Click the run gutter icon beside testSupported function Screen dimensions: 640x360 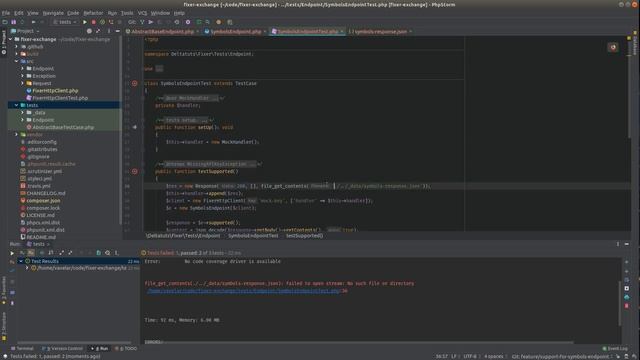[134, 171]
